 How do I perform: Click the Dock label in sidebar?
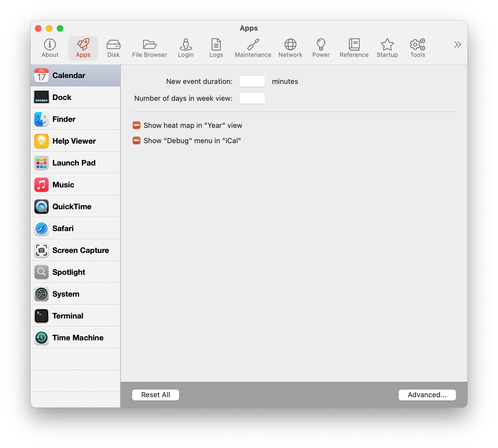62,97
